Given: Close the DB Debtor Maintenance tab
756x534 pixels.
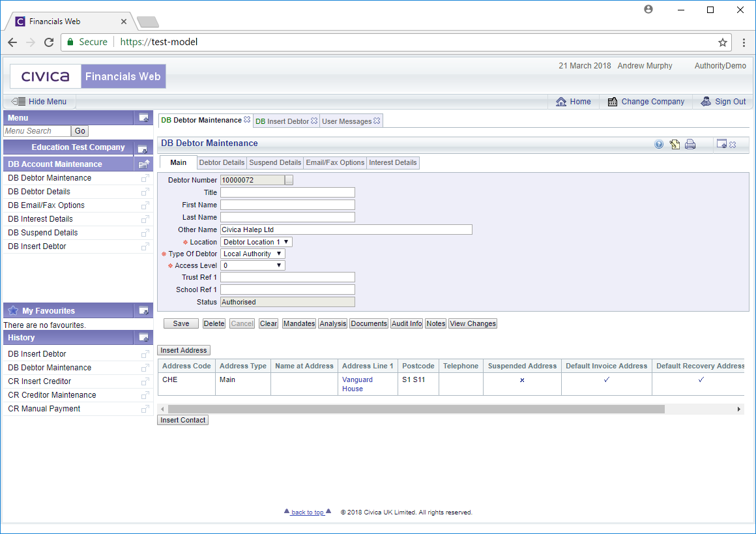Looking at the screenshot, I should click(247, 119).
